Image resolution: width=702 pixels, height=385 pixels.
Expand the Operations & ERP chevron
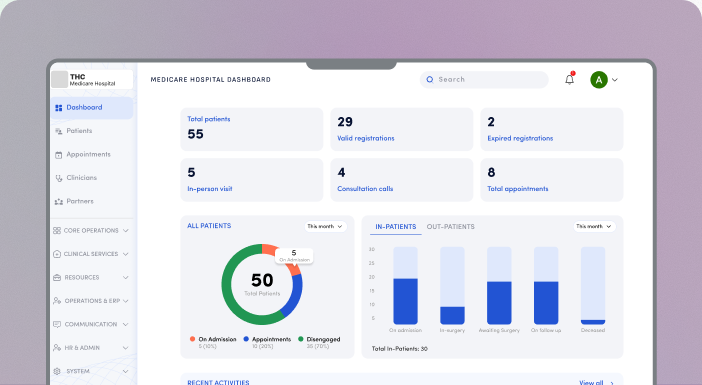[125, 301]
